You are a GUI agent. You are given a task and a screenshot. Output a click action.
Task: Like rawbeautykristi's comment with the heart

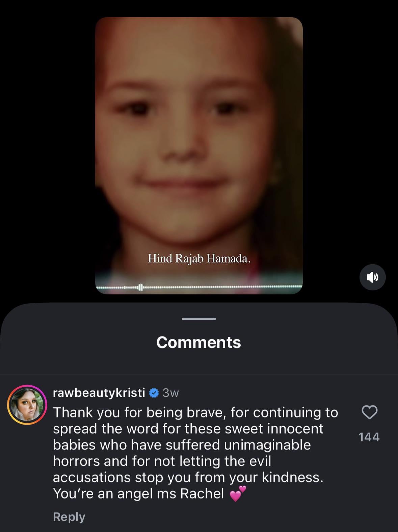369,412
